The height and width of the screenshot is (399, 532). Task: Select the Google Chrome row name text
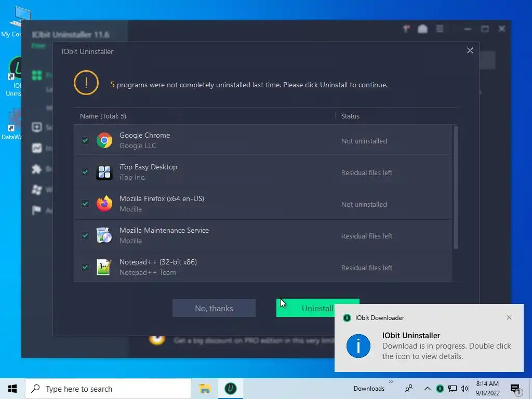pyautogui.click(x=144, y=135)
